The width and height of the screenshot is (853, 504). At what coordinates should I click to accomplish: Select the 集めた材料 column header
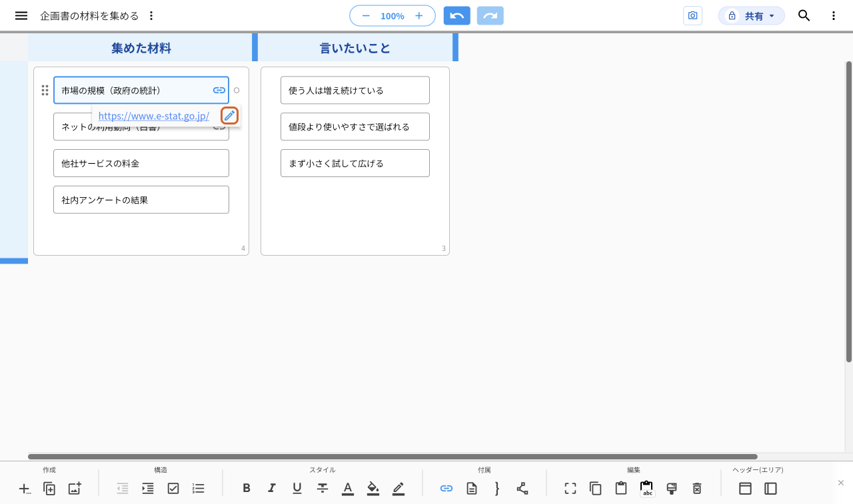coord(141,48)
